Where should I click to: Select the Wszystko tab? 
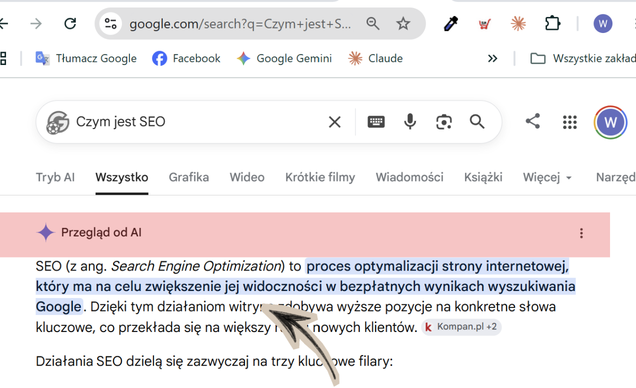pos(122,177)
